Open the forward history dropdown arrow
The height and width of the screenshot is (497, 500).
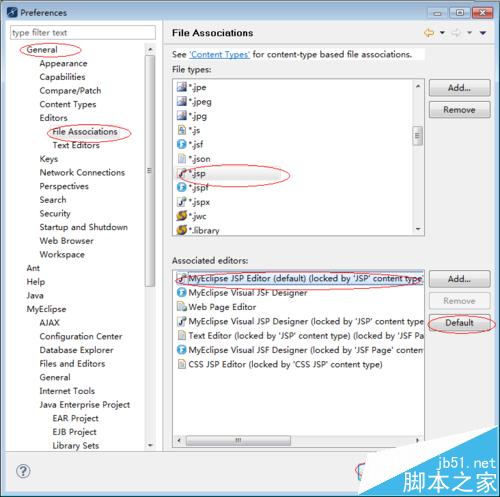coord(469,33)
